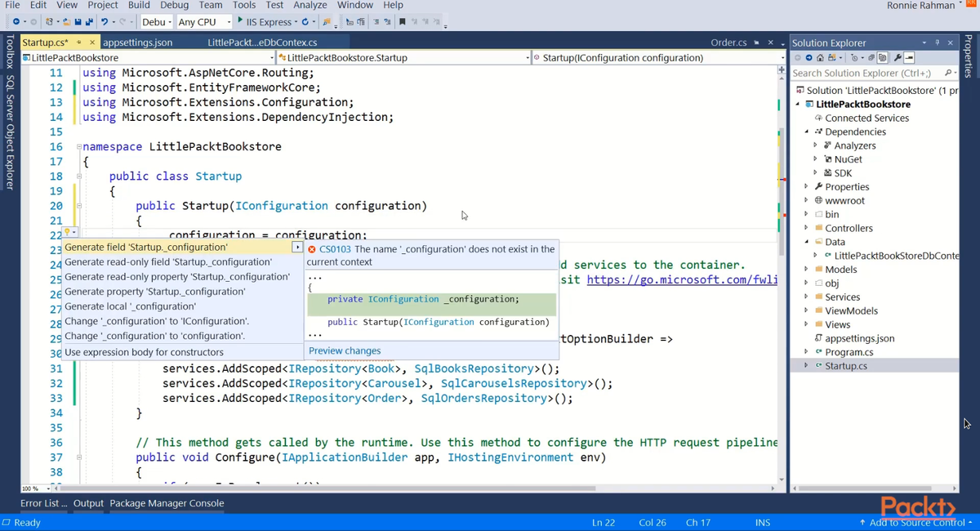Click the New Project toolbar icon

[x=49, y=21]
